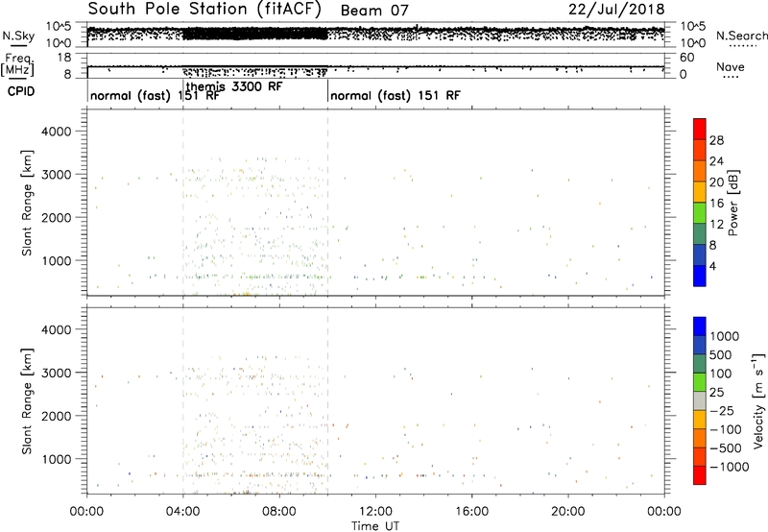Click the '04:00' time axis tick label
Viewport: 768px width, 532px height.
click(183, 512)
